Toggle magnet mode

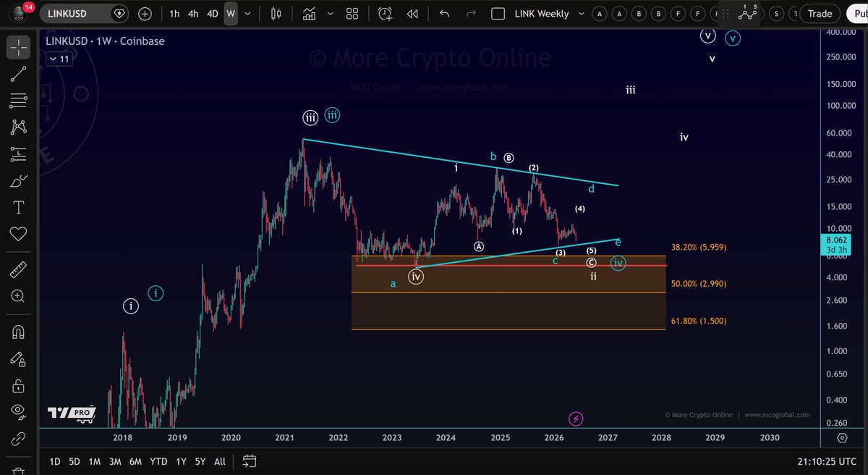pyautogui.click(x=18, y=332)
